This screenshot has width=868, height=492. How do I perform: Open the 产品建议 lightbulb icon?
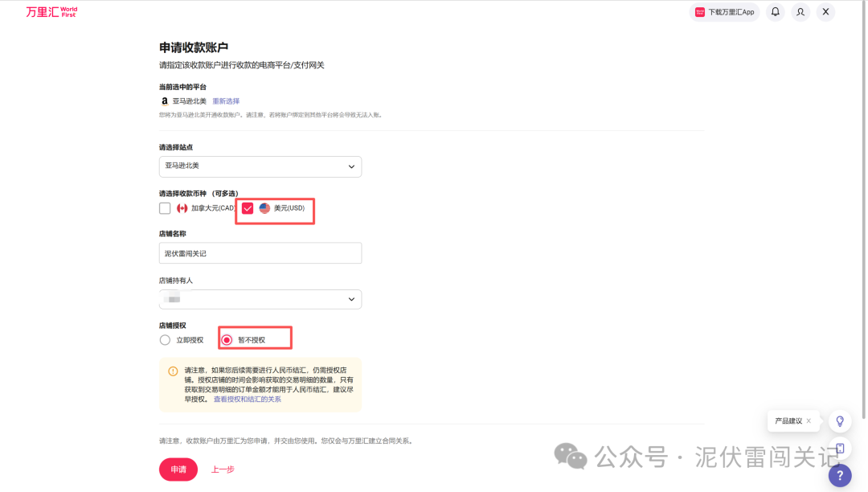(839, 420)
